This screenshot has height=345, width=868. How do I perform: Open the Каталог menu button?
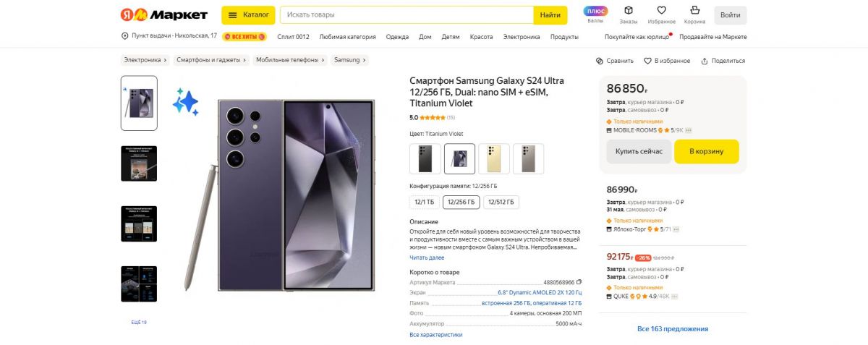click(248, 14)
